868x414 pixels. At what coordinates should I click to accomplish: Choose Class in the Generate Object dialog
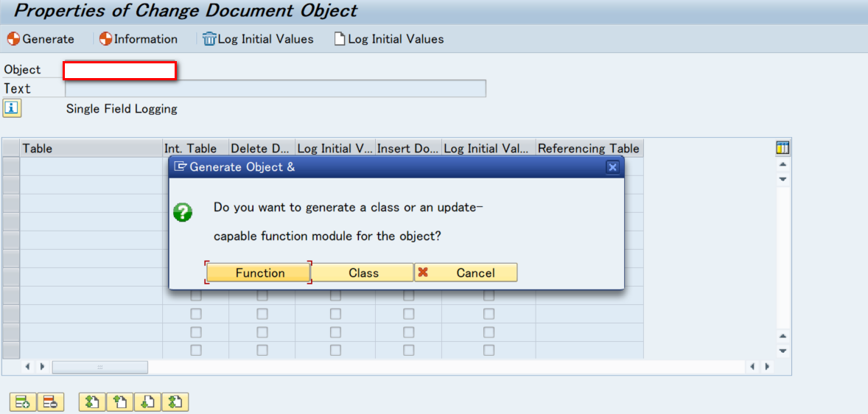(x=363, y=273)
